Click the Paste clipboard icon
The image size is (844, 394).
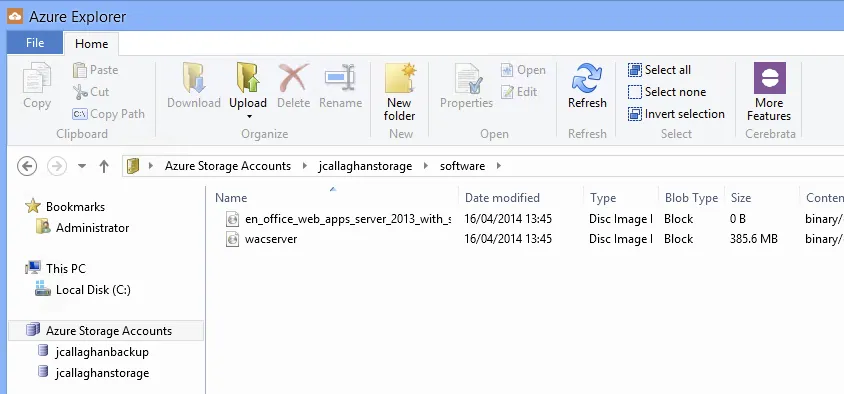80,70
